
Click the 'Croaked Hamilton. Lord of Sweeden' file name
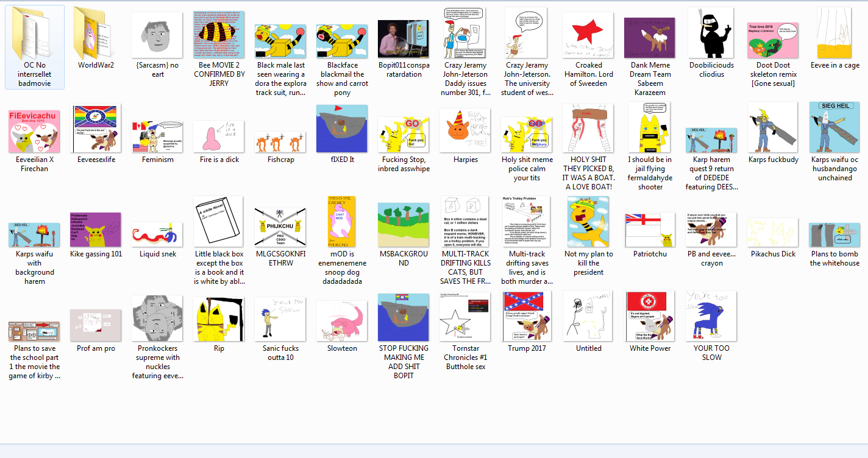coord(589,74)
